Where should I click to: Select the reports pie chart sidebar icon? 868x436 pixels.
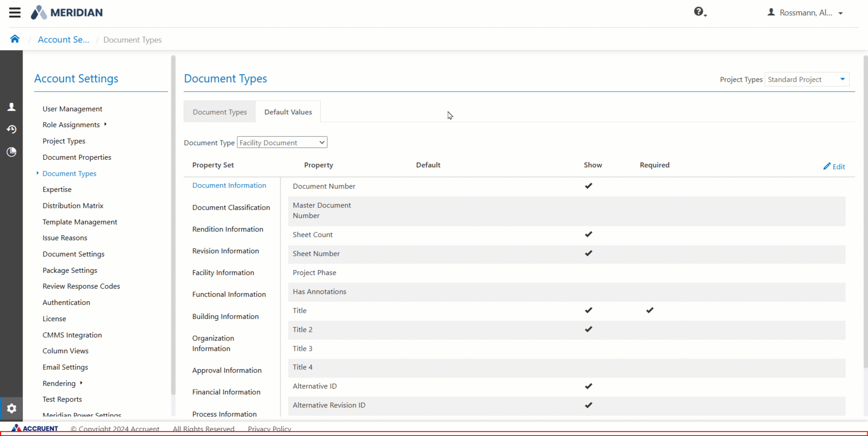click(11, 152)
